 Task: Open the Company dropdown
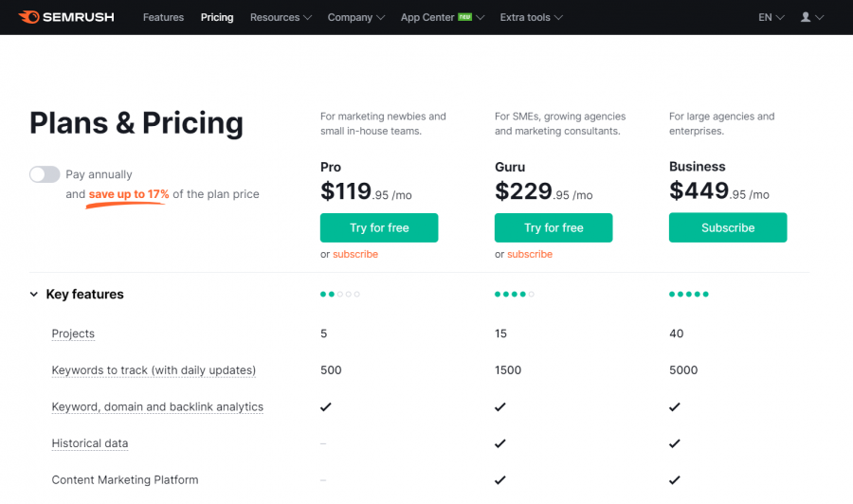(355, 17)
